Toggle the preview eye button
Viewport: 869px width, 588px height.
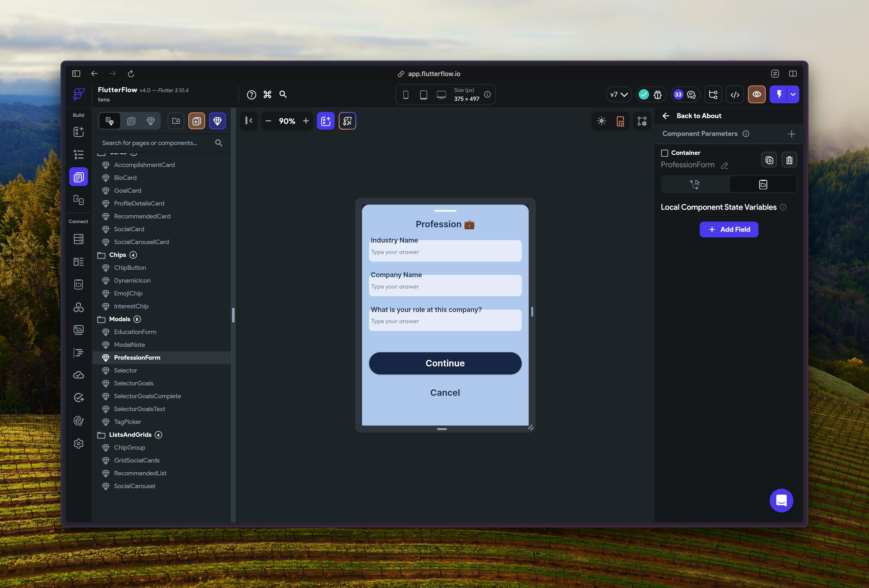pyautogui.click(x=757, y=95)
